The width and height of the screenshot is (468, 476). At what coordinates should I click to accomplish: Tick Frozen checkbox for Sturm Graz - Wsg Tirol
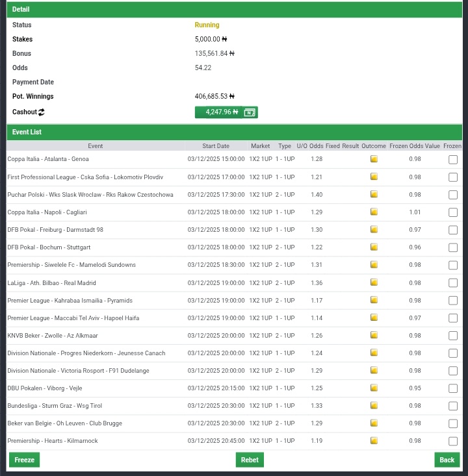[x=453, y=406]
